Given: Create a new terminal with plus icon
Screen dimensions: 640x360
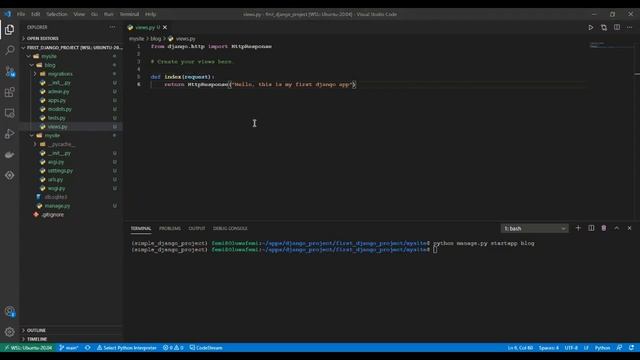Looking at the screenshot, I should (x=578, y=228).
